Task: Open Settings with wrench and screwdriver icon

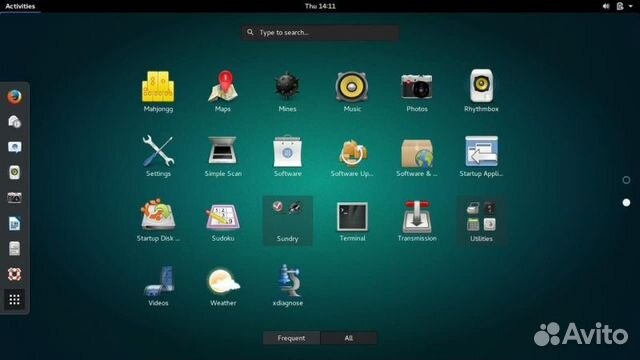Action: tap(158, 156)
